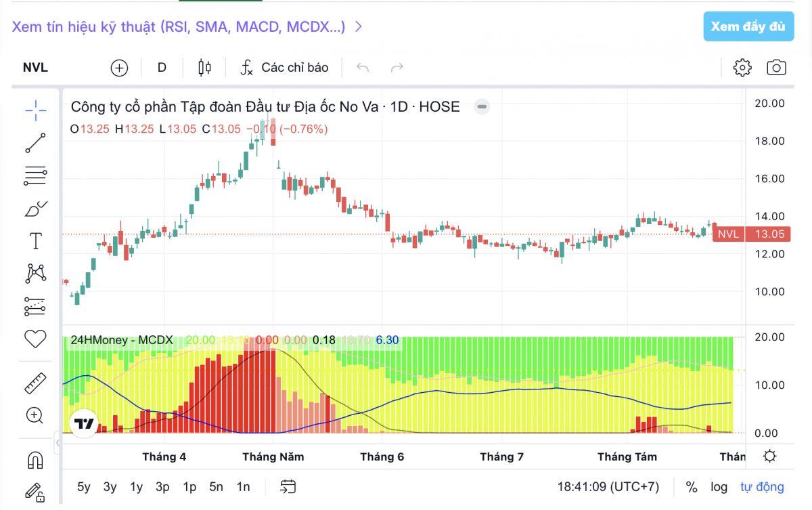Open price scale settings gear at bottom right
The width and height of the screenshot is (812, 510).
point(769,456)
